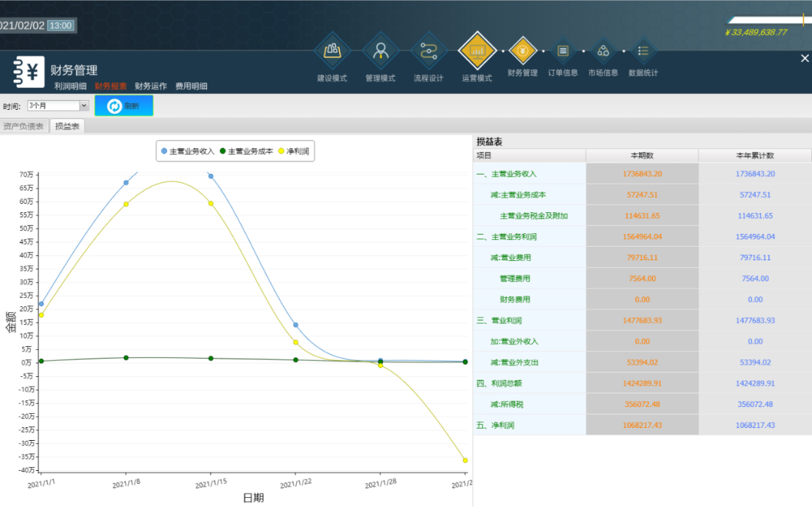Screen dimensions: 812x507
Task: Click the orange 57247.51 value
Action: (642, 195)
